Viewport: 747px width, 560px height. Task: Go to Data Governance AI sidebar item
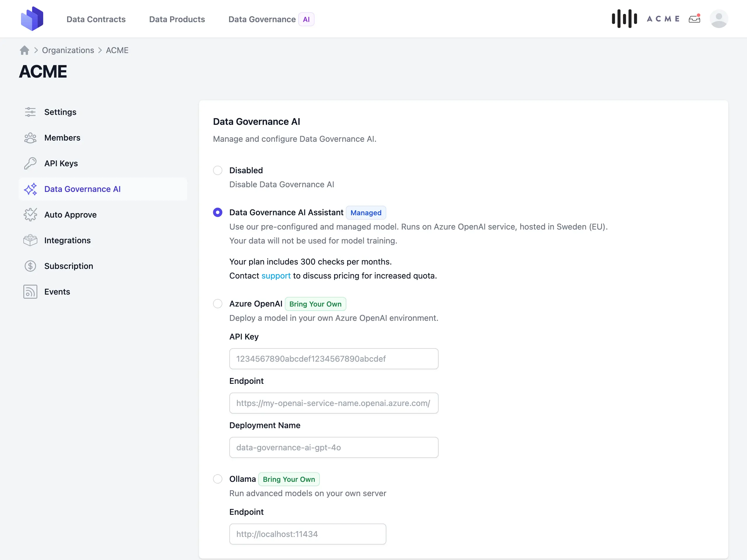pyautogui.click(x=103, y=189)
